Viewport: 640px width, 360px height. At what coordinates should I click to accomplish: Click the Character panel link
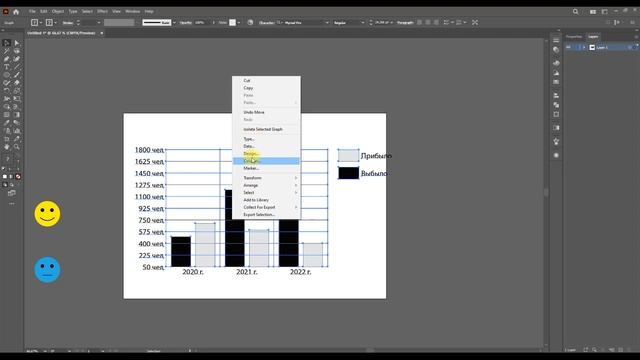(267, 23)
